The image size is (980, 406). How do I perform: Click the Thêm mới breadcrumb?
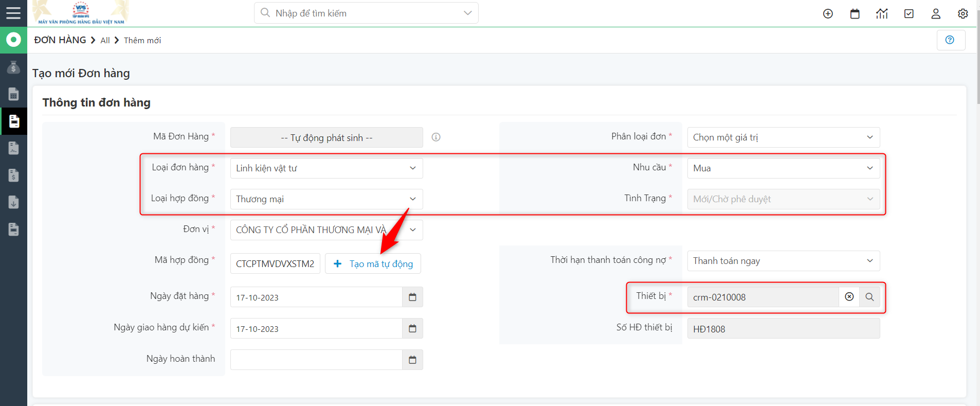(142, 41)
